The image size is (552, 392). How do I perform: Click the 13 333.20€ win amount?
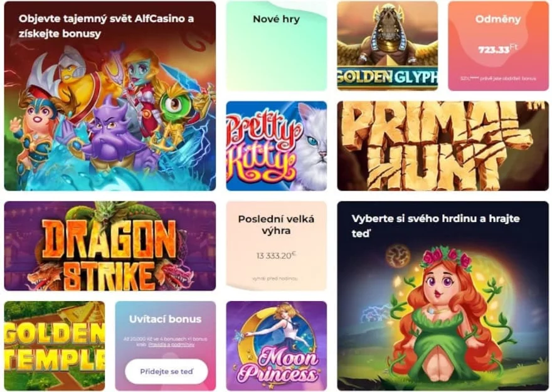click(277, 255)
